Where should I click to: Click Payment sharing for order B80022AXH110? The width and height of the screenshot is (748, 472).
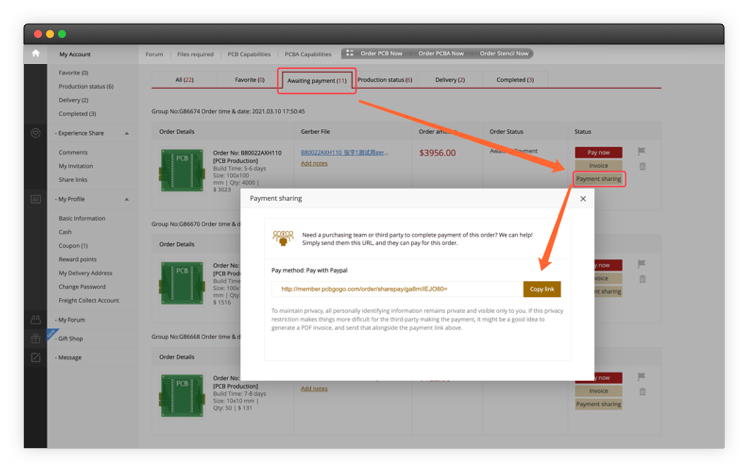pos(598,179)
